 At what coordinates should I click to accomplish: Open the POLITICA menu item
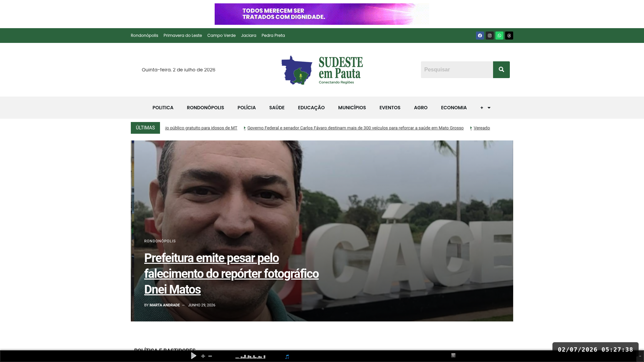163,108
